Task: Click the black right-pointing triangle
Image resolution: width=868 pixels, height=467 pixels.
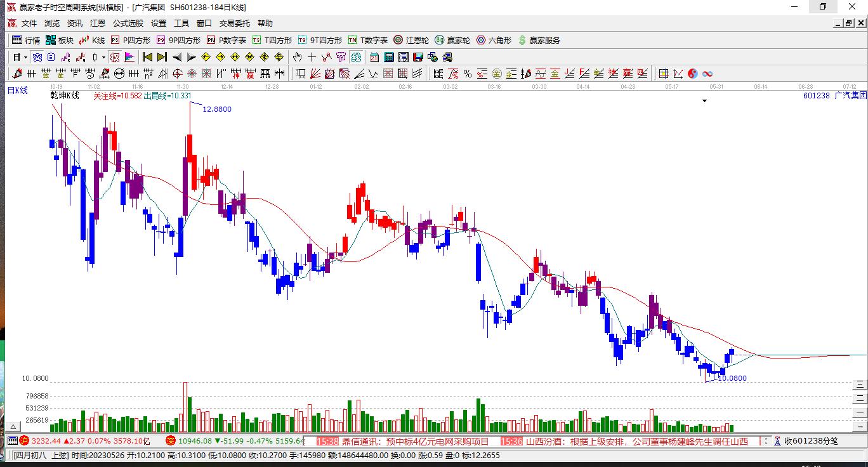Action: point(192,57)
